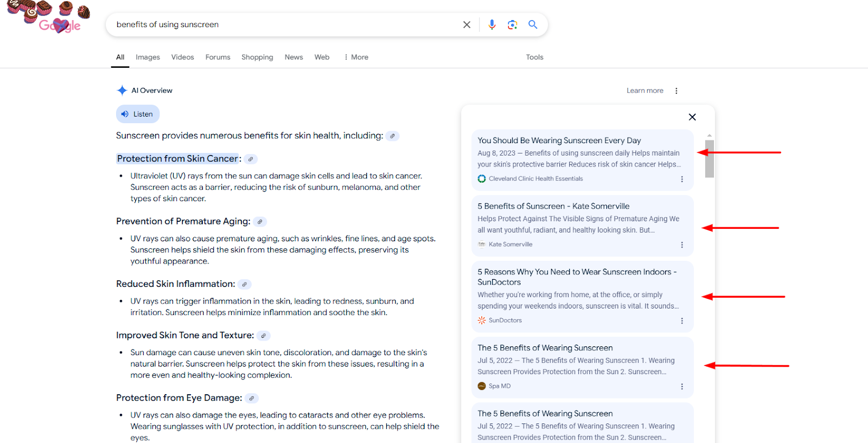Click the AI Overview sparkle icon
Screen dimensions: 868x443
122,91
